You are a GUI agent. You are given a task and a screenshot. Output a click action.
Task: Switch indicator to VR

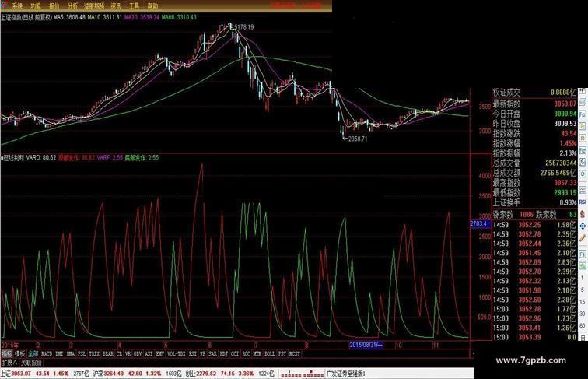point(128,353)
